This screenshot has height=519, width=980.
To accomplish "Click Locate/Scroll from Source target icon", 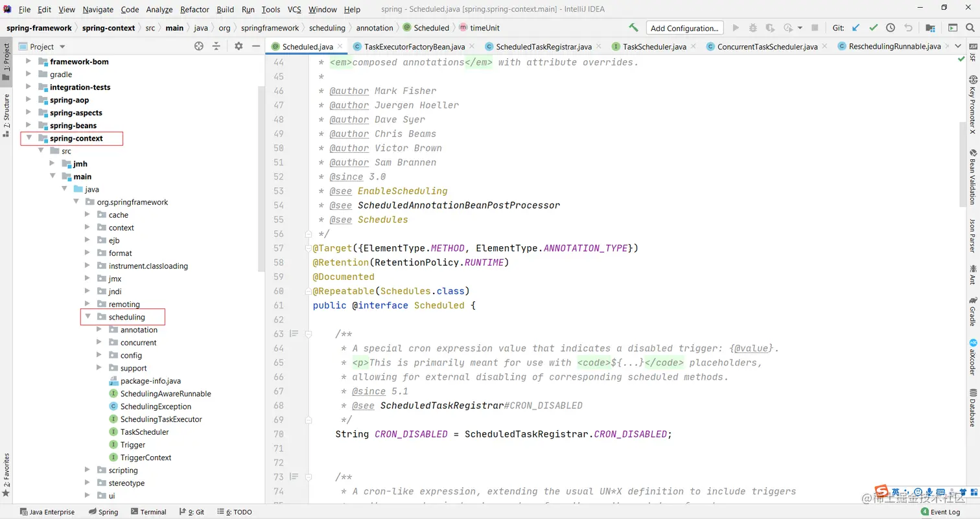I will (x=199, y=46).
